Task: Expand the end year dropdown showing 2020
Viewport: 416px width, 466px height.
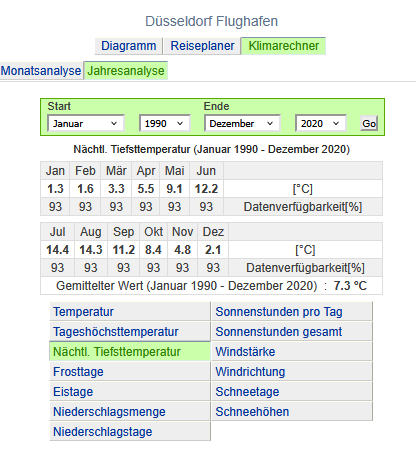Action: (320, 123)
